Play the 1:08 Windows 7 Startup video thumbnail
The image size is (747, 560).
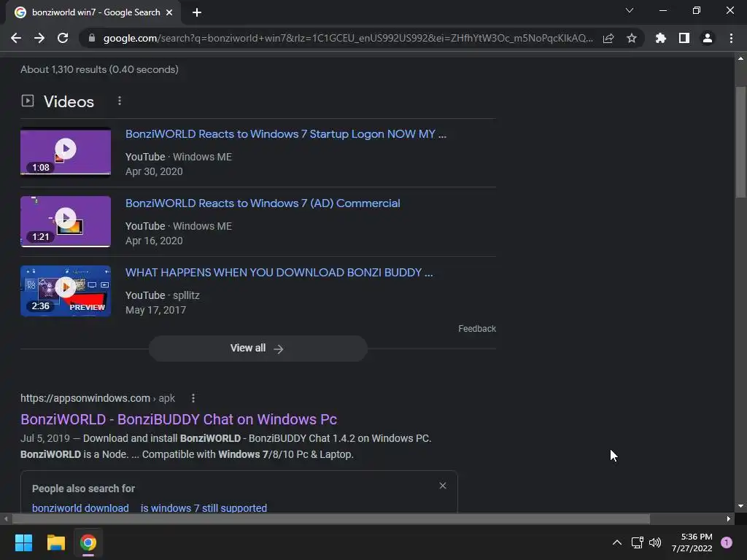click(x=66, y=152)
